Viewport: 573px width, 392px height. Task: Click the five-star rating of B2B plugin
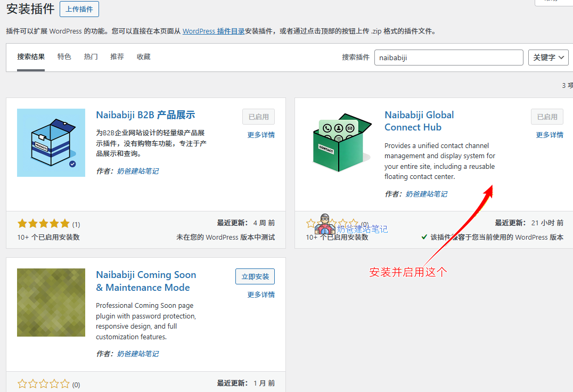click(x=43, y=224)
